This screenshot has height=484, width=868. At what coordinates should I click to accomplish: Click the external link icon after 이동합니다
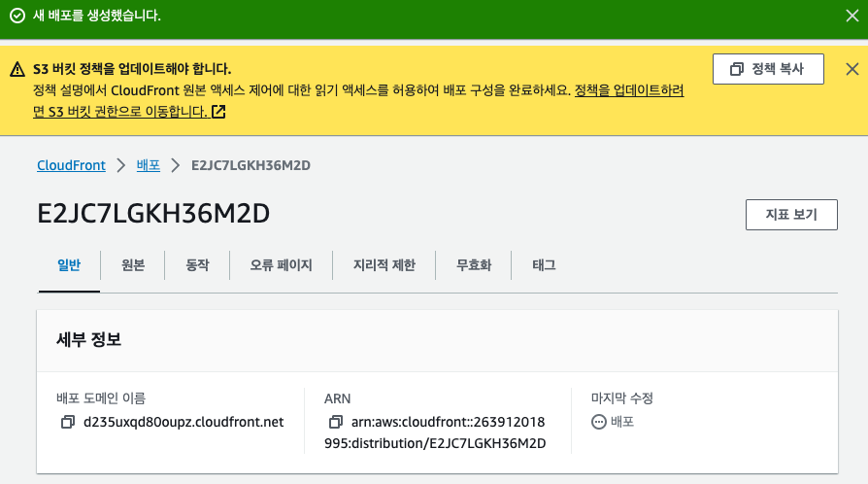point(218,112)
